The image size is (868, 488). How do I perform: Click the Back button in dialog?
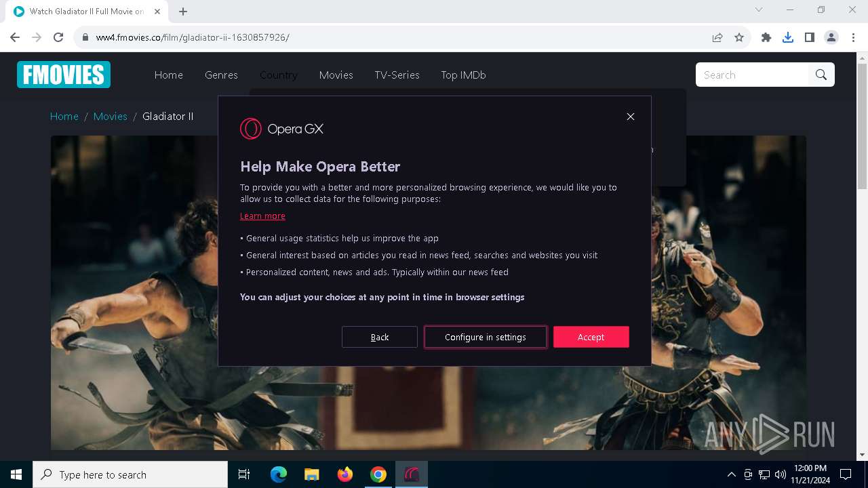380,337
